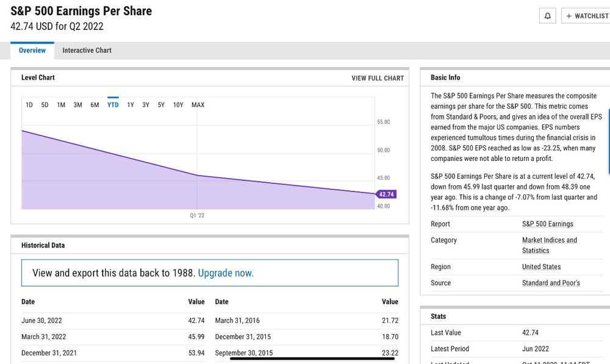Click the Historical Data panel heading
The height and width of the screenshot is (364, 610).
(43, 245)
